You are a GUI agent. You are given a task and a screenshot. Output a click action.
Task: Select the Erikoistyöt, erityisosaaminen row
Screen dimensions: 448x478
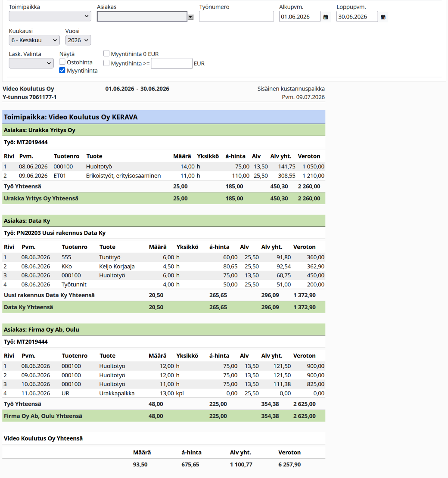[x=164, y=176]
